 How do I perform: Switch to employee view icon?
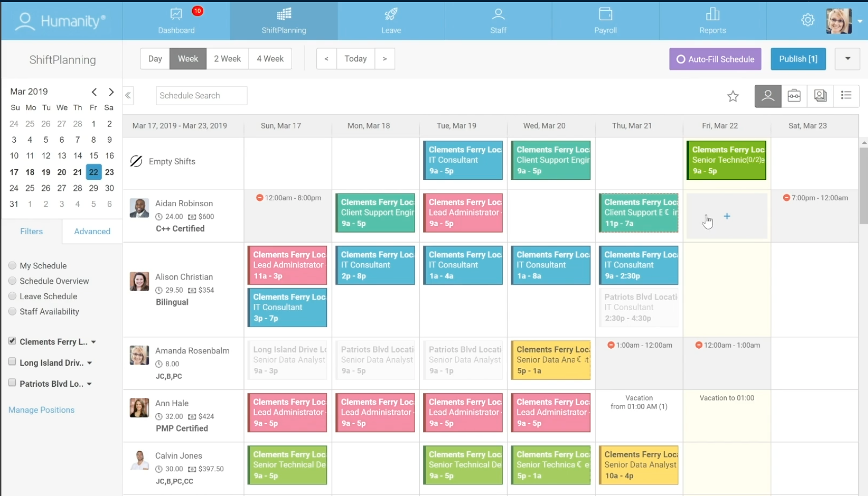[x=768, y=96]
